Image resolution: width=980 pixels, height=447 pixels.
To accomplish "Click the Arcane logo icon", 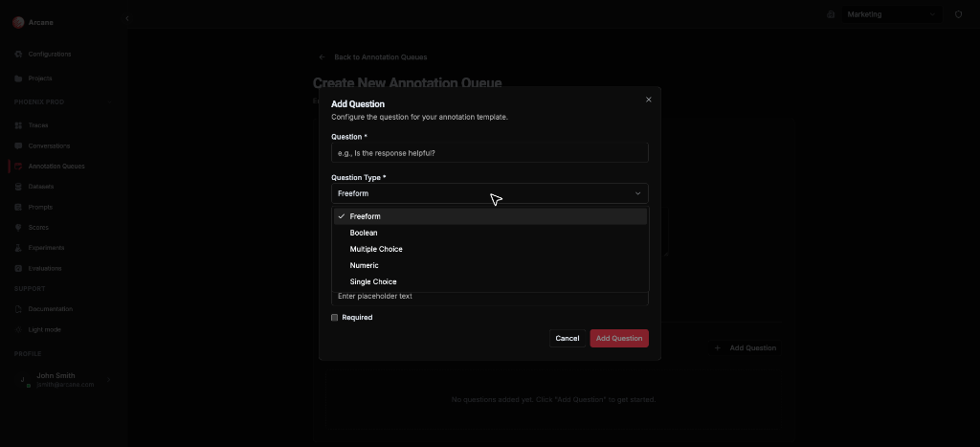I will click(x=18, y=23).
